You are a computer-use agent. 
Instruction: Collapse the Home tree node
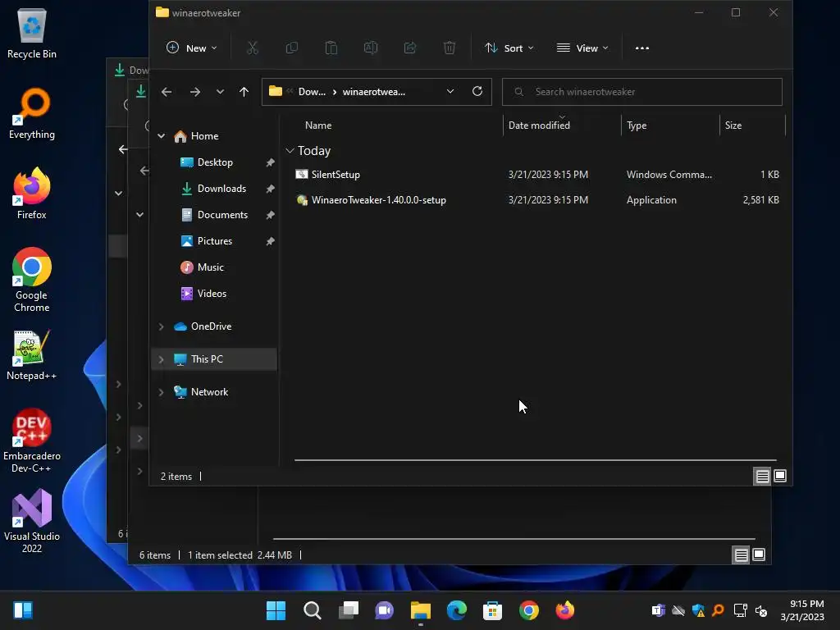click(x=162, y=136)
